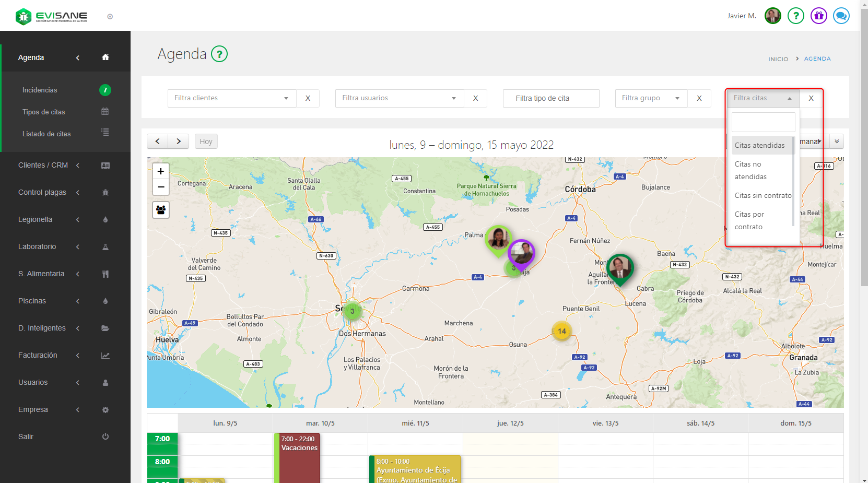Click the INICIO breadcrumb link
This screenshot has width=868, height=483.
tap(778, 59)
